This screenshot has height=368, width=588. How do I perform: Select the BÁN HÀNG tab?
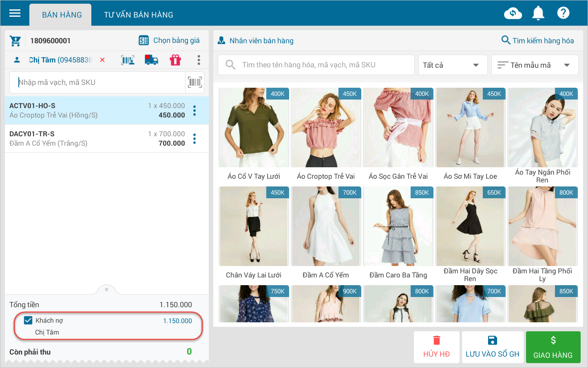click(x=62, y=15)
